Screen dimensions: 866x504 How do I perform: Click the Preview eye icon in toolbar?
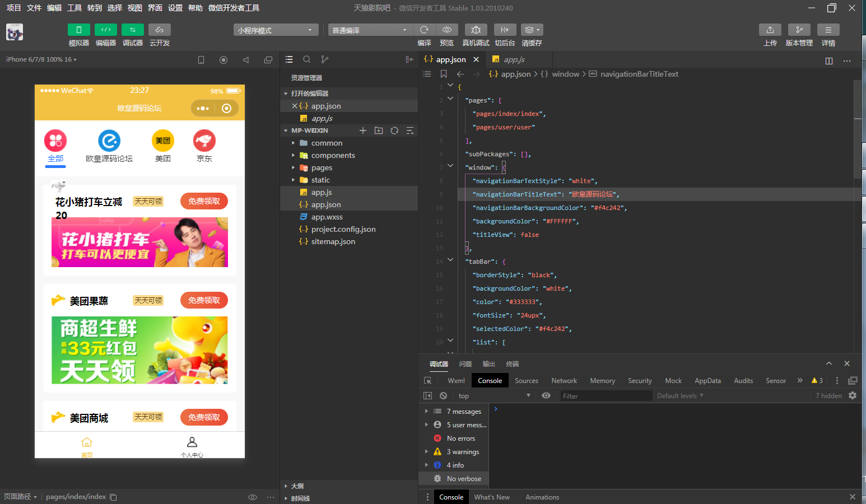point(446,30)
